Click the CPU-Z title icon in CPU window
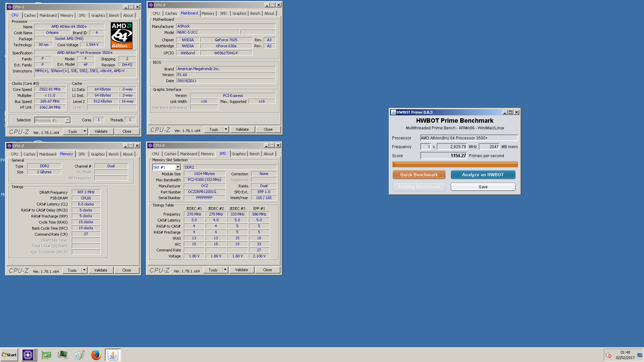 10,7
